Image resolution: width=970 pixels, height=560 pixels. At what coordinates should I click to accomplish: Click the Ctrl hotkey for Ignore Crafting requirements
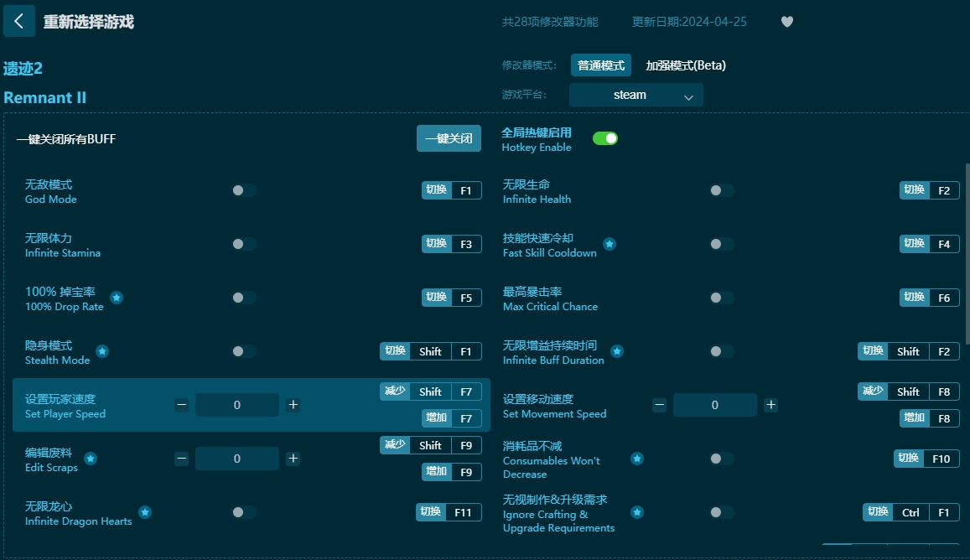[x=910, y=512]
